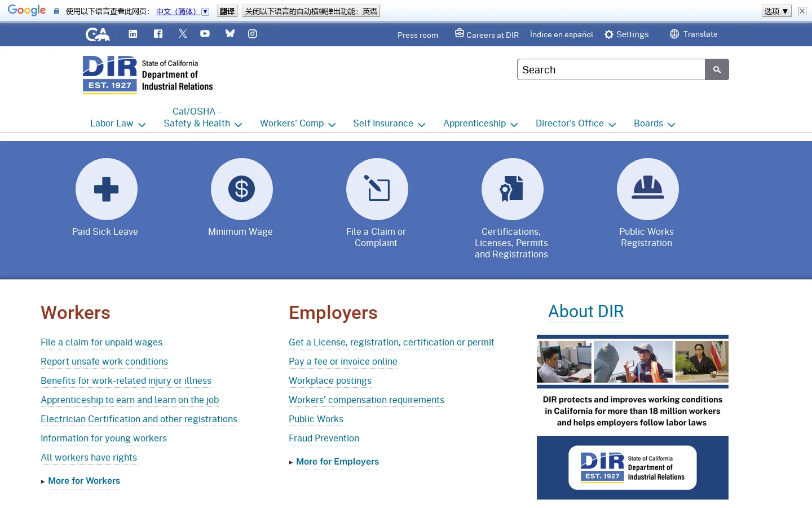Open More for Employers link

pyautogui.click(x=337, y=462)
